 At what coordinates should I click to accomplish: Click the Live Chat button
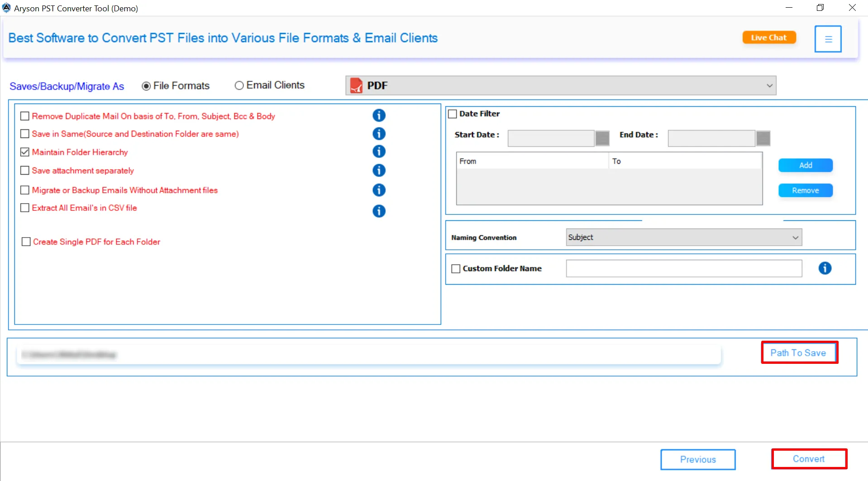(769, 37)
